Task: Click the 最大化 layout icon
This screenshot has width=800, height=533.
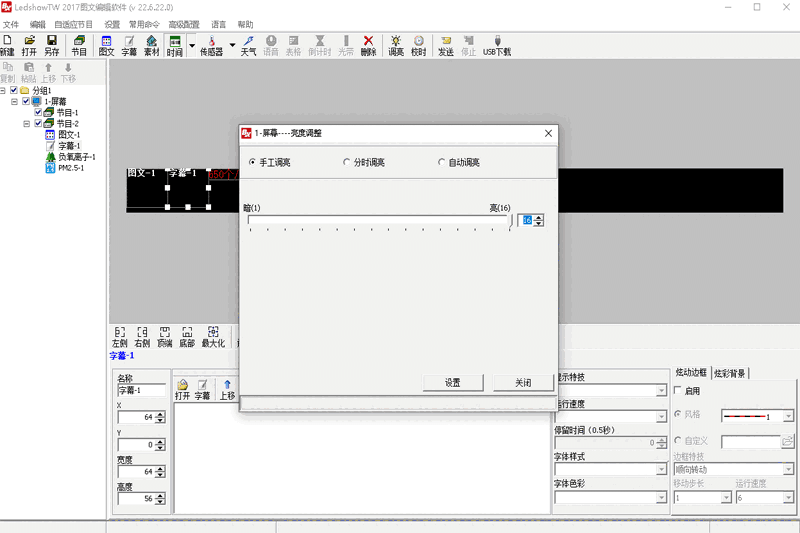Action: 213,337
